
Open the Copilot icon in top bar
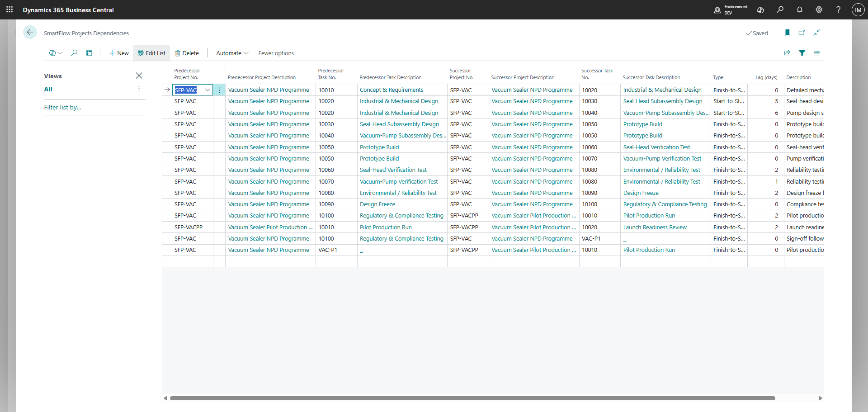(760, 9)
